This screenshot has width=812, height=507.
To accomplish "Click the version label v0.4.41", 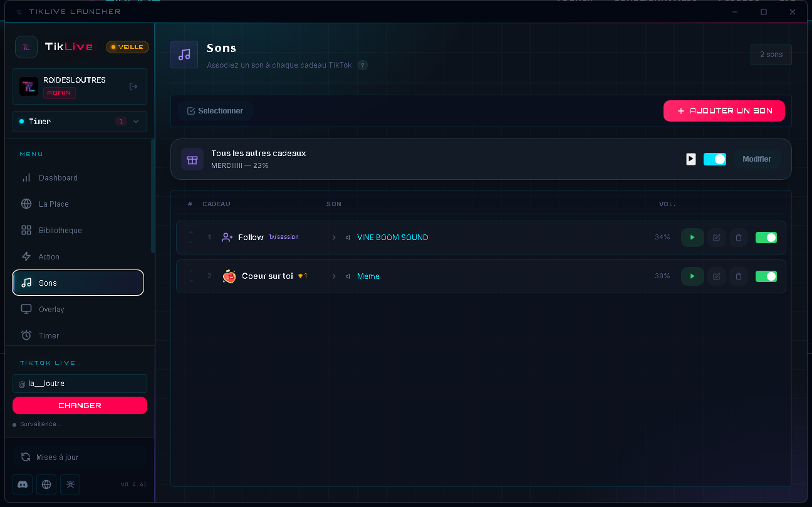I will [x=134, y=484].
